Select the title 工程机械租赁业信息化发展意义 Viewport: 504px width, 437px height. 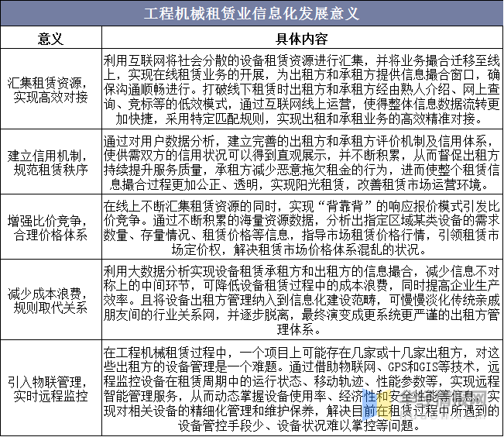coord(252,13)
